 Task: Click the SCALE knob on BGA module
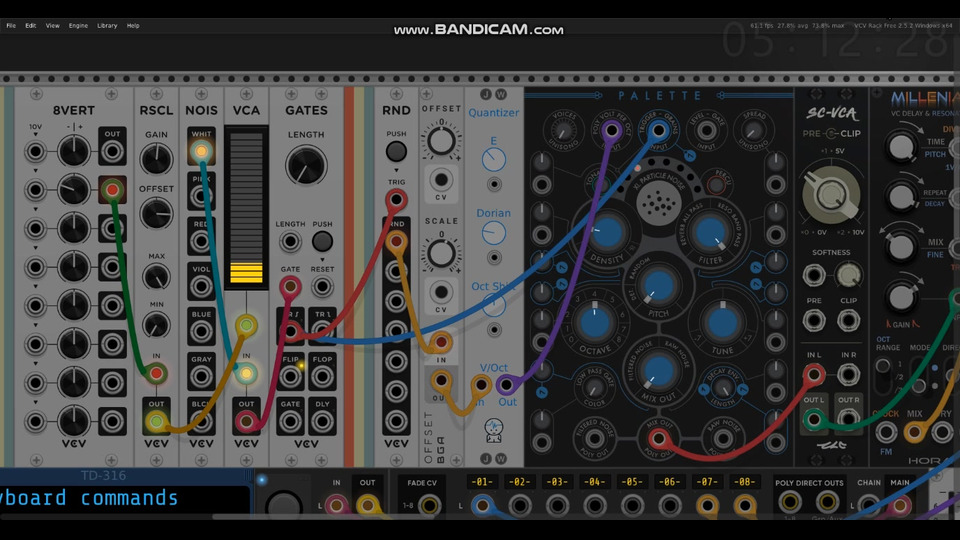point(441,253)
